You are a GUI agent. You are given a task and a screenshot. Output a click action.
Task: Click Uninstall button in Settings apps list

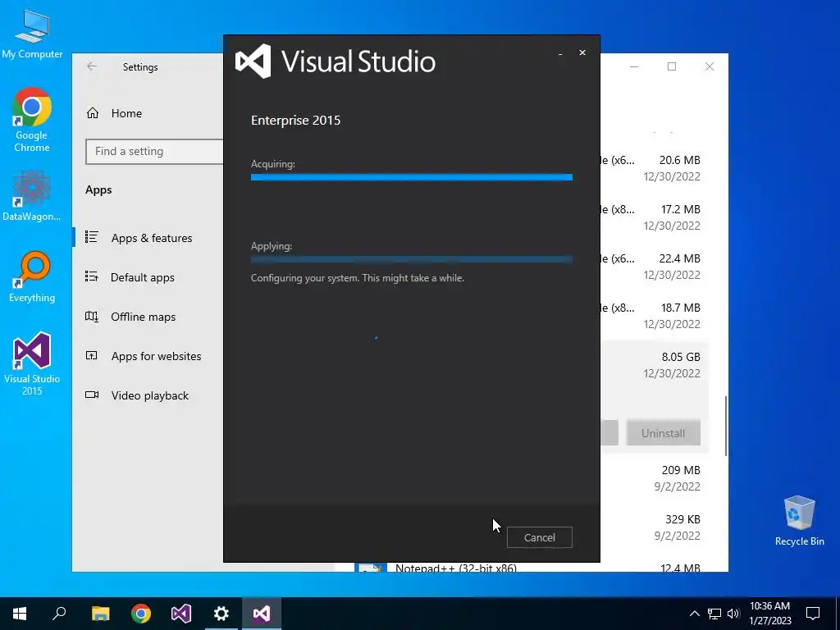point(663,433)
